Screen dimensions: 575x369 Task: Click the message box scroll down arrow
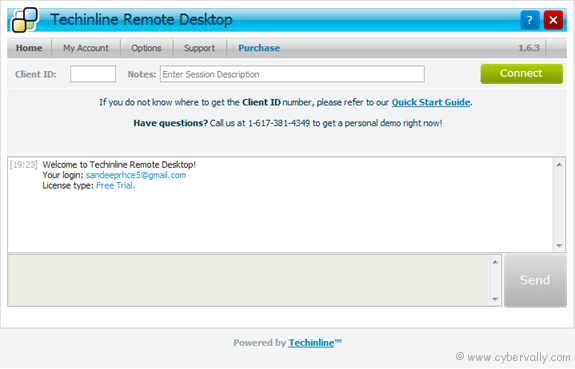click(x=495, y=299)
